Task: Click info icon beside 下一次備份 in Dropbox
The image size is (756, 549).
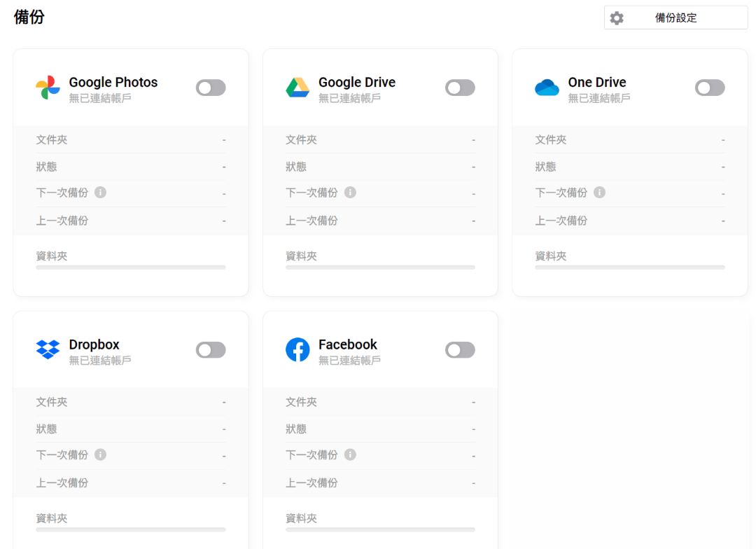Action: click(x=100, y=454)
